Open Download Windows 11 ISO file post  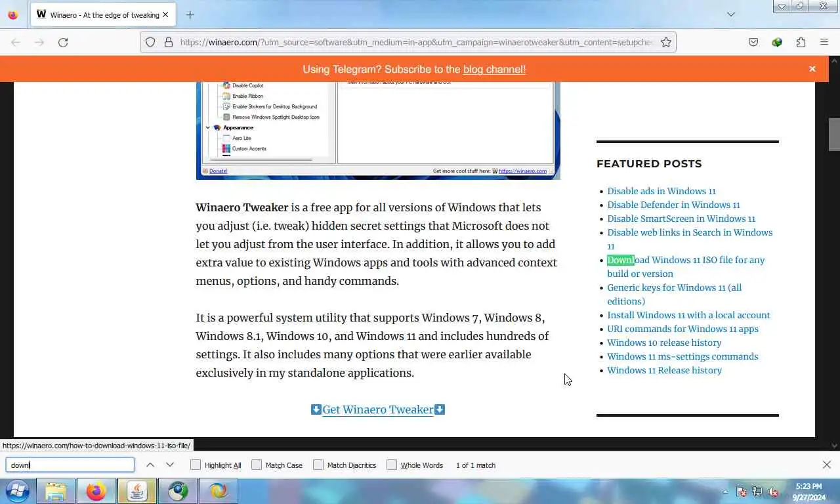pyautogui.click(x=686, y=266)
